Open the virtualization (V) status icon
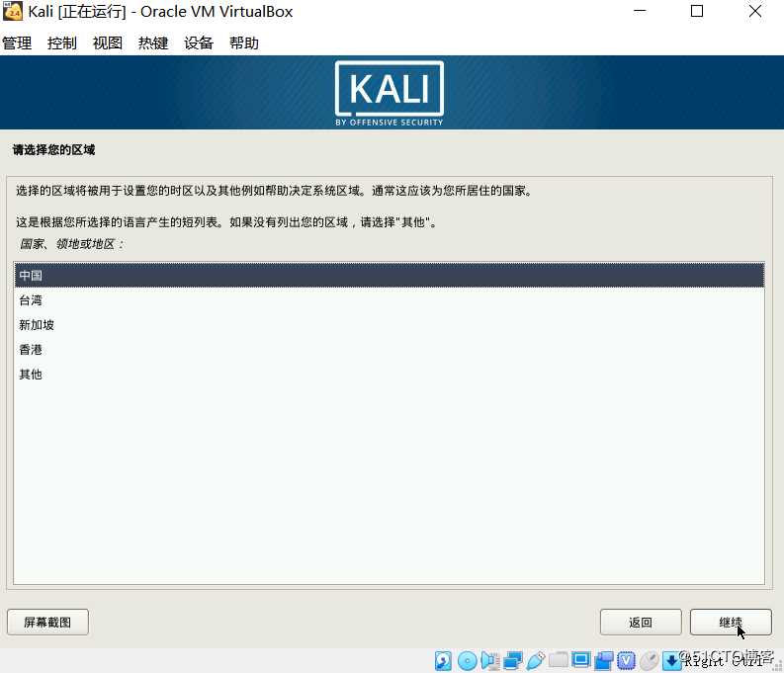Screen dimensions: 784x673 coord(626,661)
